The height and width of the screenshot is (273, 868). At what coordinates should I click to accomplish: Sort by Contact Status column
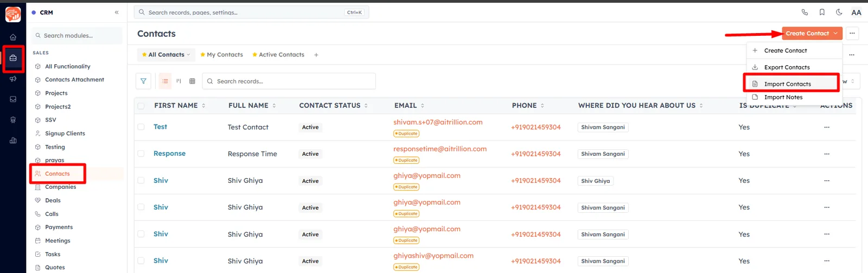point(366,106)
